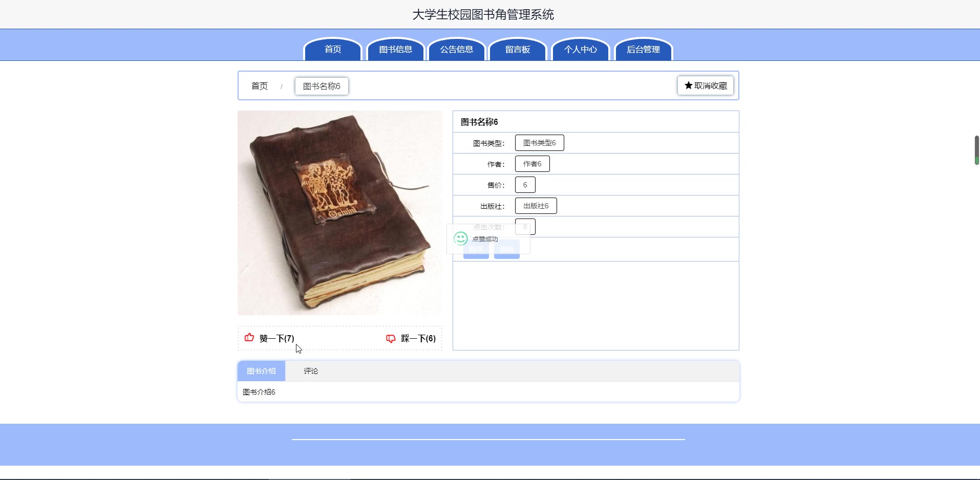Click the thumbs-down icon beside 踩一下(6)
The height and width of the screenshot is (480, 980).
point(391,338)
